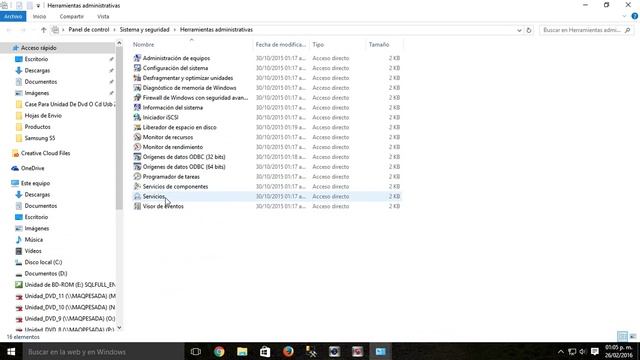This screenshot has width=640, height=360.
Task: Select Monitor de rendimiento icon
Action: 137,147
